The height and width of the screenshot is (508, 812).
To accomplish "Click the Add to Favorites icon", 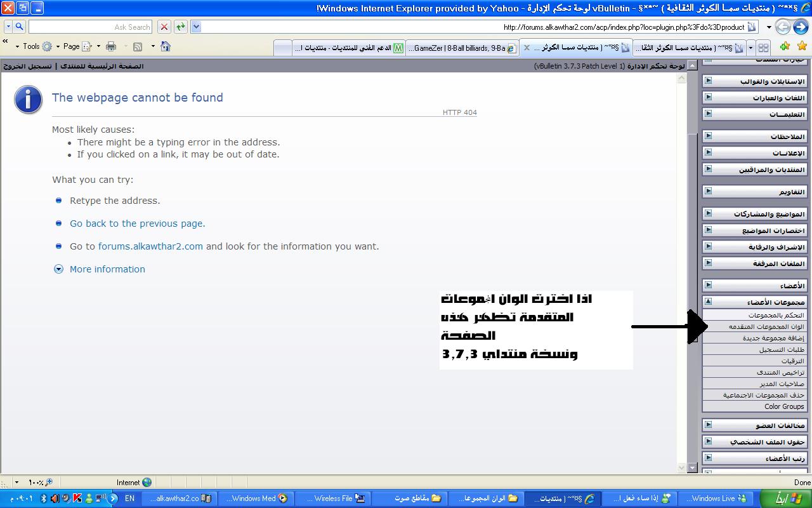I will pos(785,47).
